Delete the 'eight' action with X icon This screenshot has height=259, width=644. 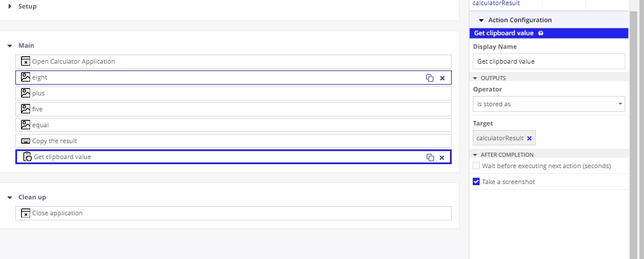pyautogui.click(x=443, y=78)
